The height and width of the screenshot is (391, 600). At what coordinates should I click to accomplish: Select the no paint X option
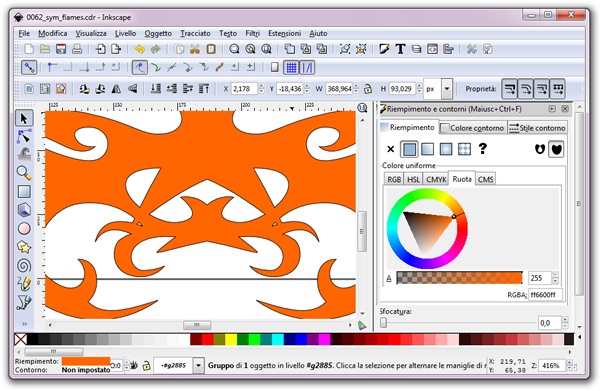390,149
